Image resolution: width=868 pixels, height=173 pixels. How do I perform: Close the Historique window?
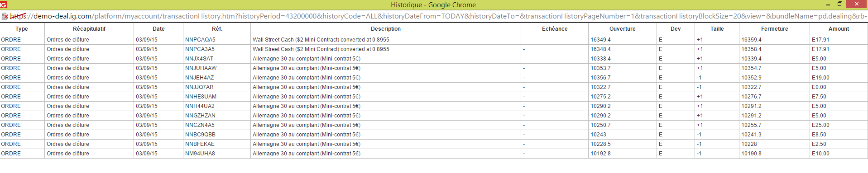[x=856, y=4]
